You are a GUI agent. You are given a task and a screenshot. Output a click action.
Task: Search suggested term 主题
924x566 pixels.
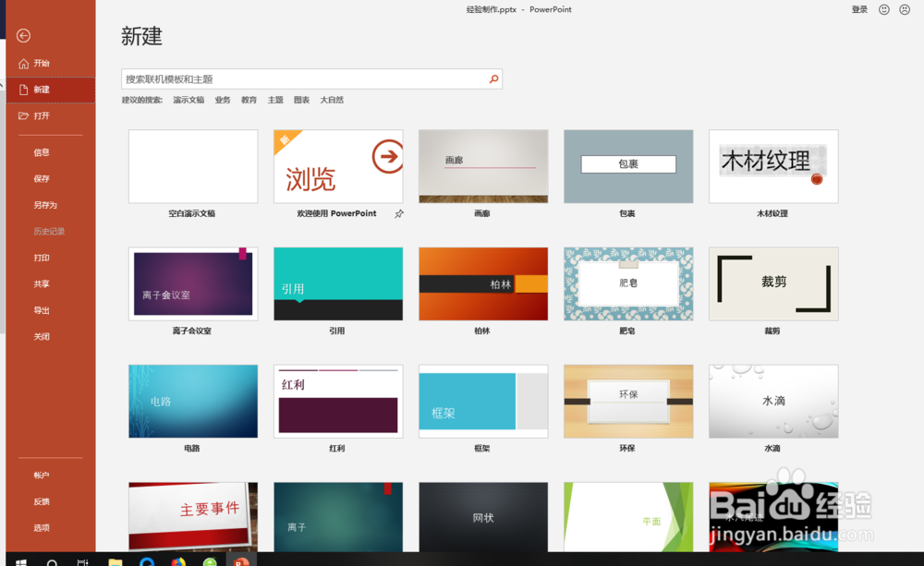[275, 100]
